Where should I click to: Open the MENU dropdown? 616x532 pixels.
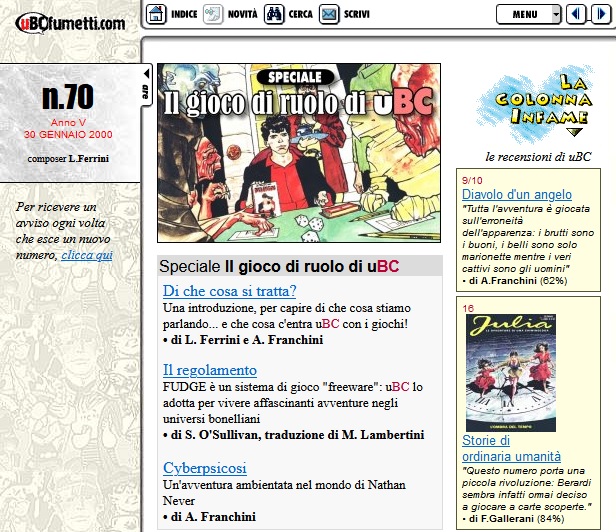(x=529, y=14)
